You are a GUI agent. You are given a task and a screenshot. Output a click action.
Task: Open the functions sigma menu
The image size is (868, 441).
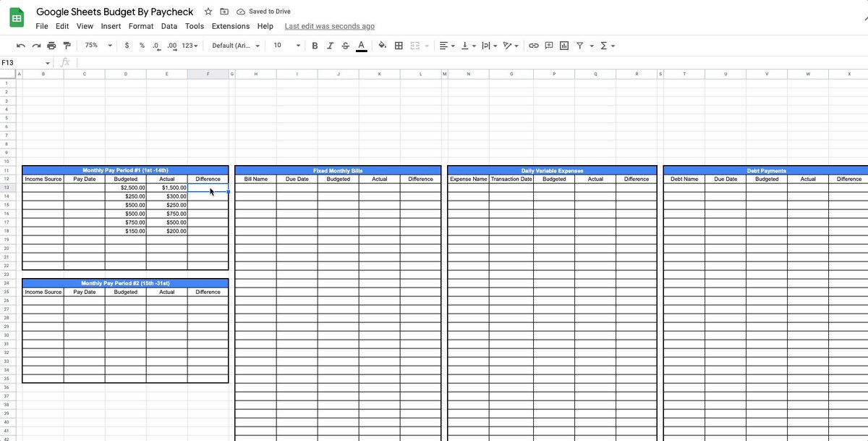tap(608, 46)
